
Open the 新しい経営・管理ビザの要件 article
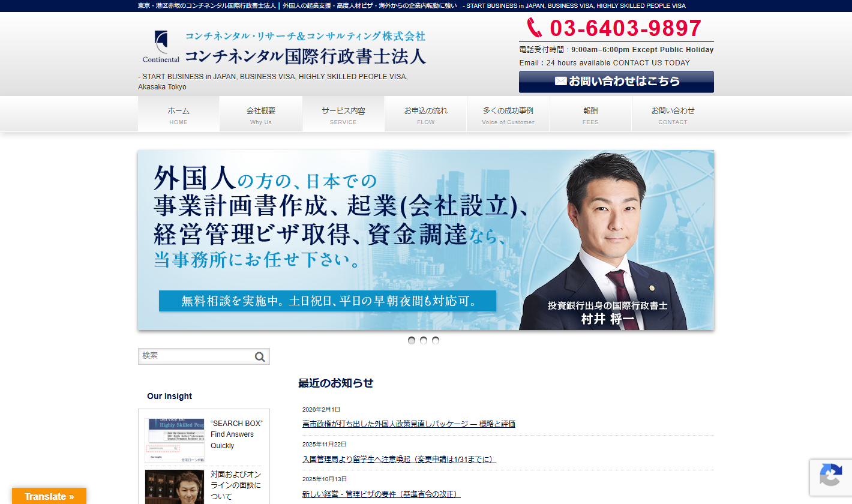pos(382,493)
